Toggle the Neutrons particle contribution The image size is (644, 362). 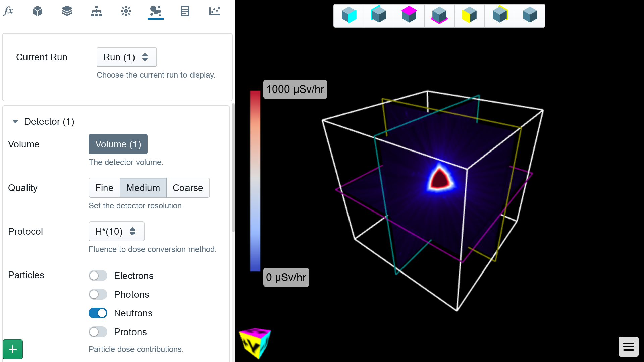coord(98,313)
